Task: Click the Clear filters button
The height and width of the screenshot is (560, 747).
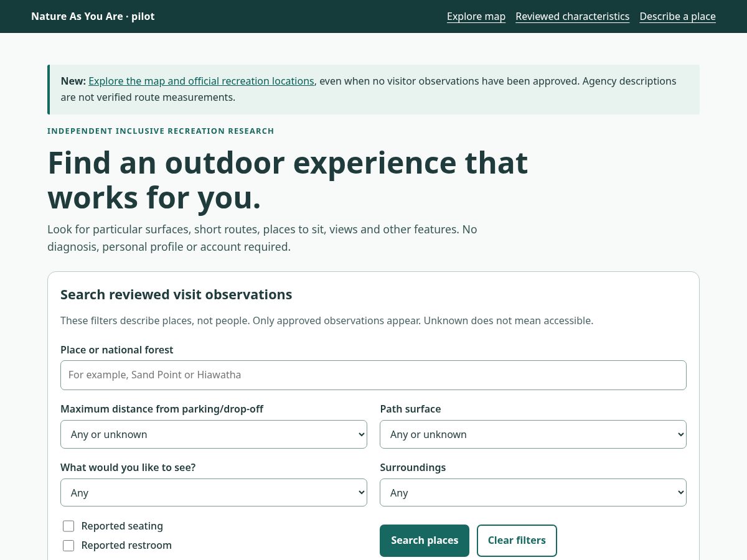Action: [517, 541]
